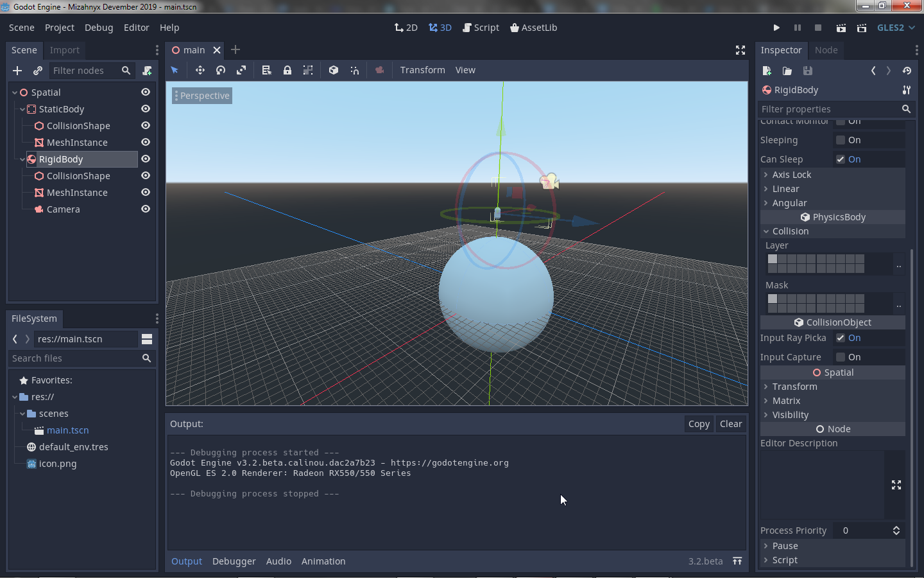Expand the Editor Description text box
Image resolution: width=924 pixels, height=578 pixels.
click(896, 485)
